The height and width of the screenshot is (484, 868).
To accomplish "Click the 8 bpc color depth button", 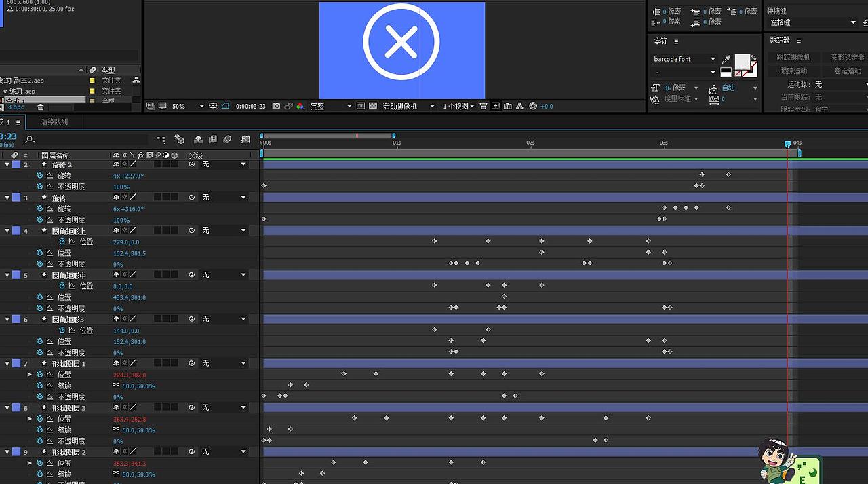I will (x=16, y=107).
